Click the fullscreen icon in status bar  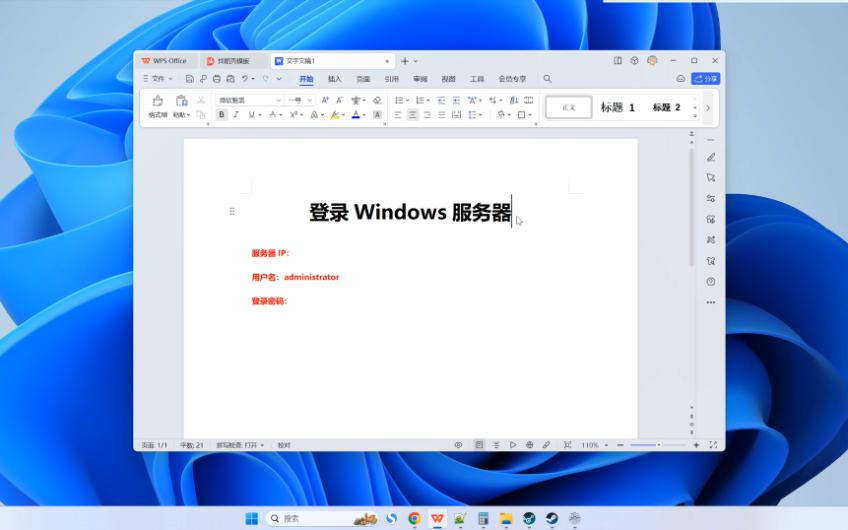tap(713, 445)
